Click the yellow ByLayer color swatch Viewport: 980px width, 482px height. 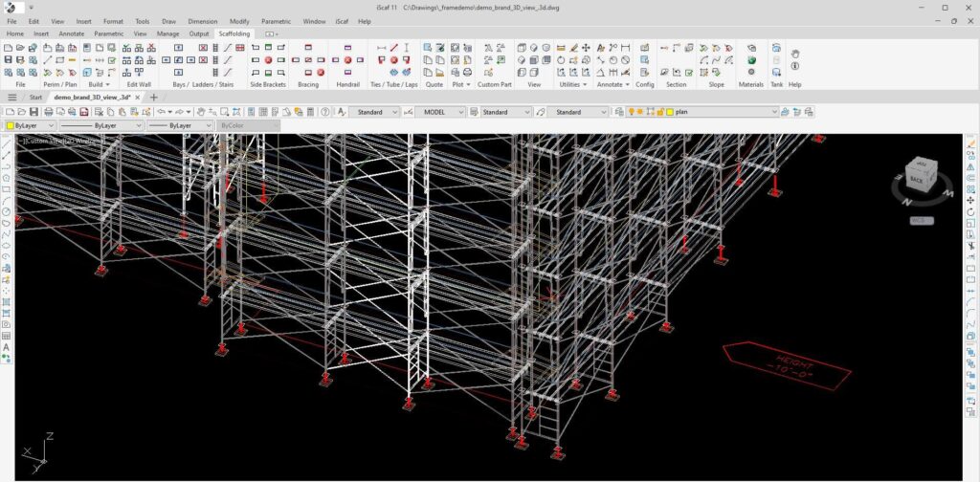pyautogui.click(x=10, y=125)
